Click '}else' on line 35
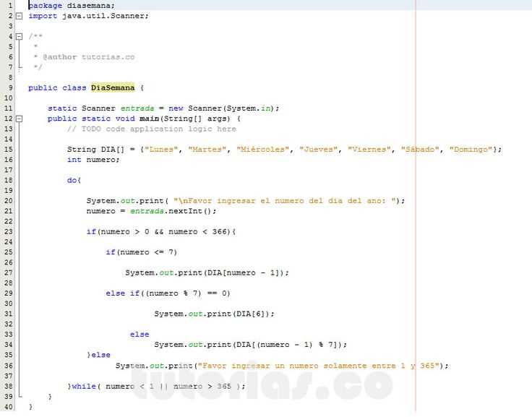This screenshot has width=532, height=417. click(99, 355)
